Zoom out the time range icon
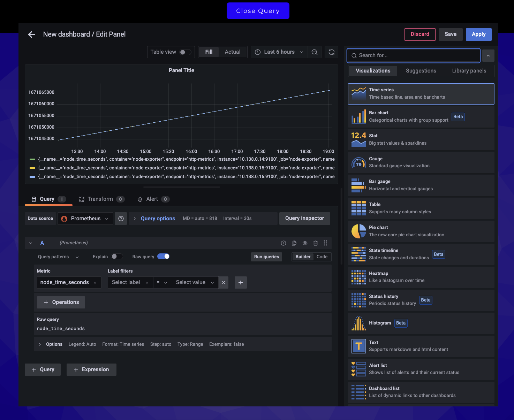Image resolution: width=514 pixels, height=420 pixels. point(315,52)
